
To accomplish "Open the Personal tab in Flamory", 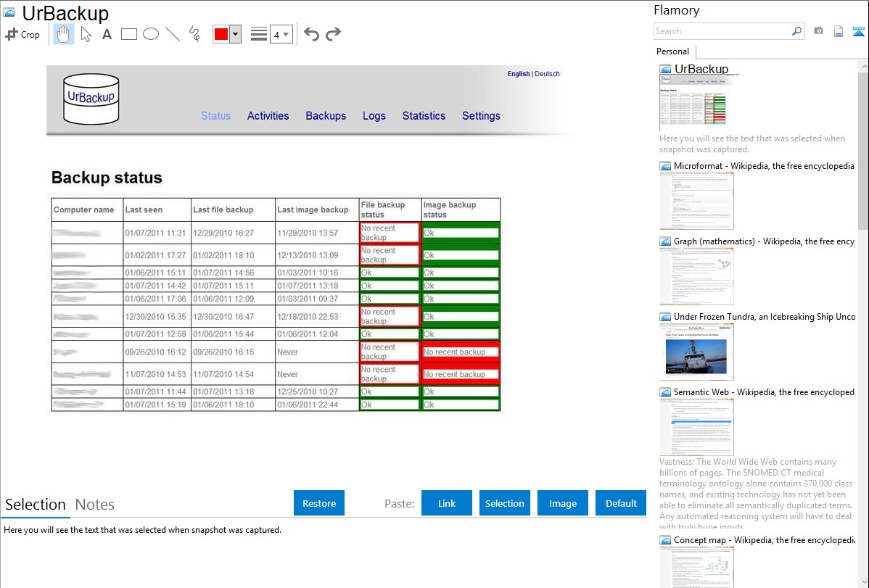I will (673, 51).
